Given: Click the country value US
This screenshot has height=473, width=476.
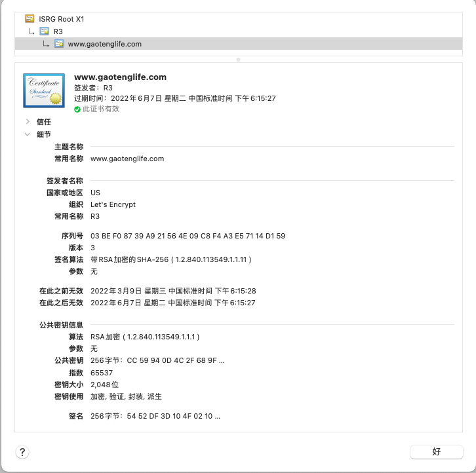Looking at the screenshot, I should point(95,193).
